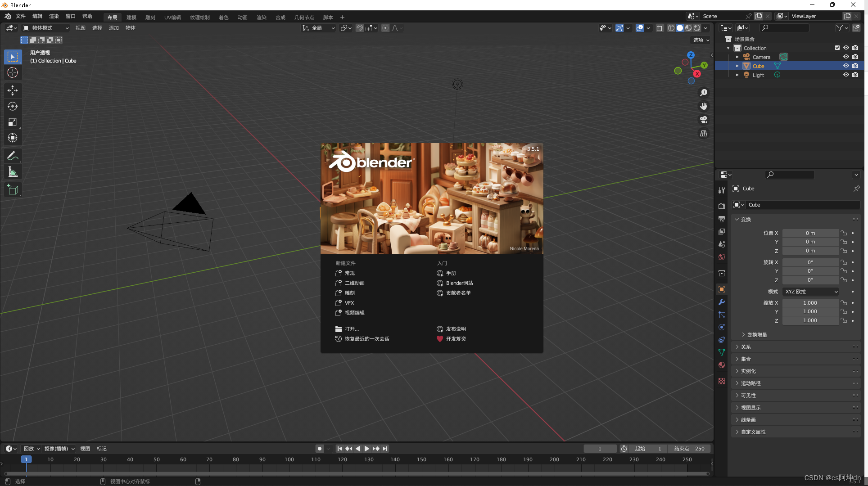
Task: Play animation with play button
Action: pyautogui.click(x=367, y=449)
